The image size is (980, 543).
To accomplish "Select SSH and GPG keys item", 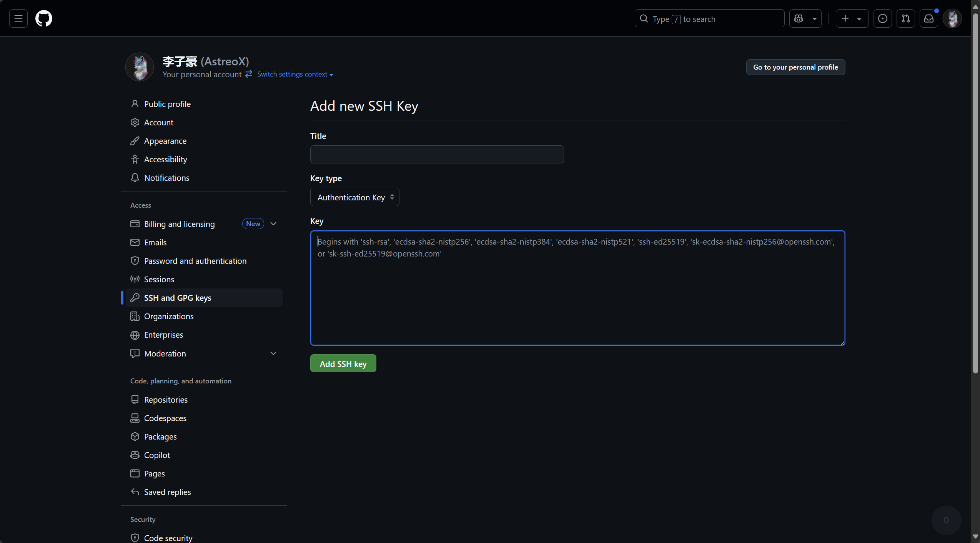I will pyautogui.click(x=204, y=298).
